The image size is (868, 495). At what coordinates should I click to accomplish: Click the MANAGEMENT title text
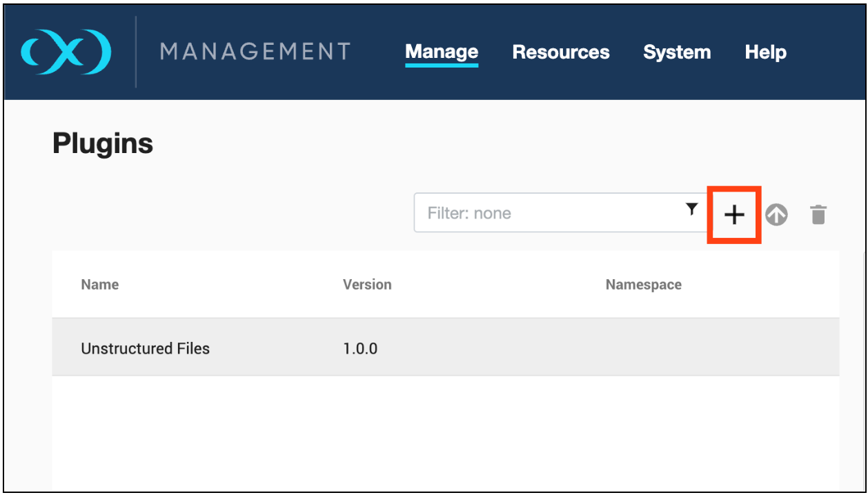click(255, 52)
